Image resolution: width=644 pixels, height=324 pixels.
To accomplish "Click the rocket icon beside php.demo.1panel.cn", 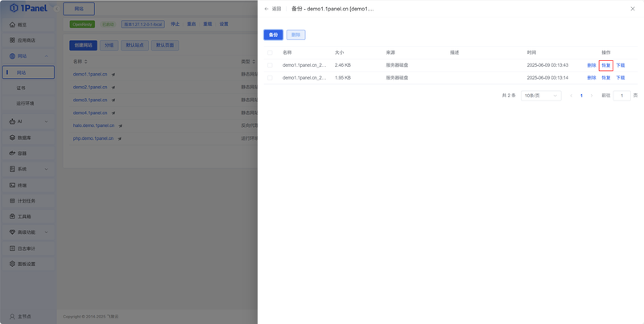I will pos(119,138).
